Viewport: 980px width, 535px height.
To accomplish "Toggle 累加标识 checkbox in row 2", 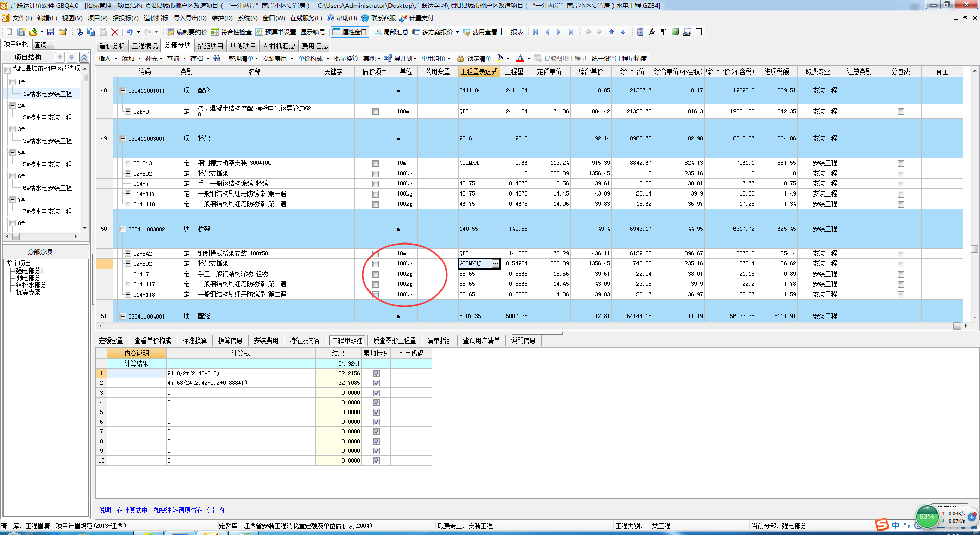I will (376, 383).
